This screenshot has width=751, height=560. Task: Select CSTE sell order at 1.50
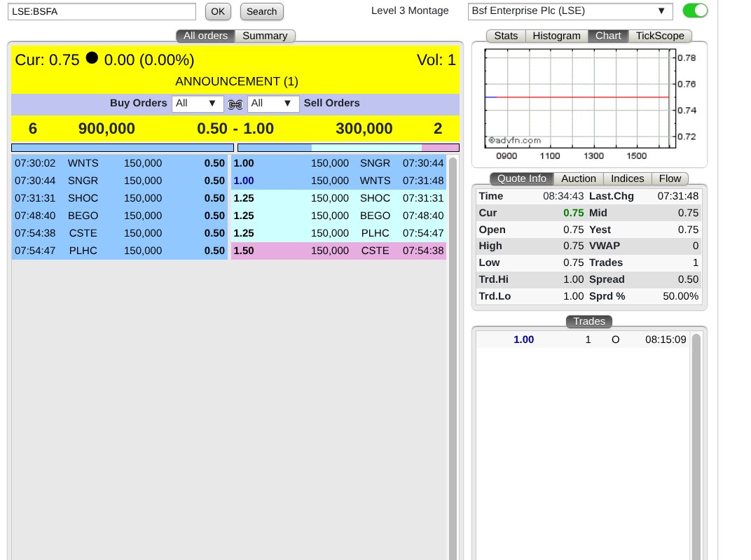click(338, 251)
